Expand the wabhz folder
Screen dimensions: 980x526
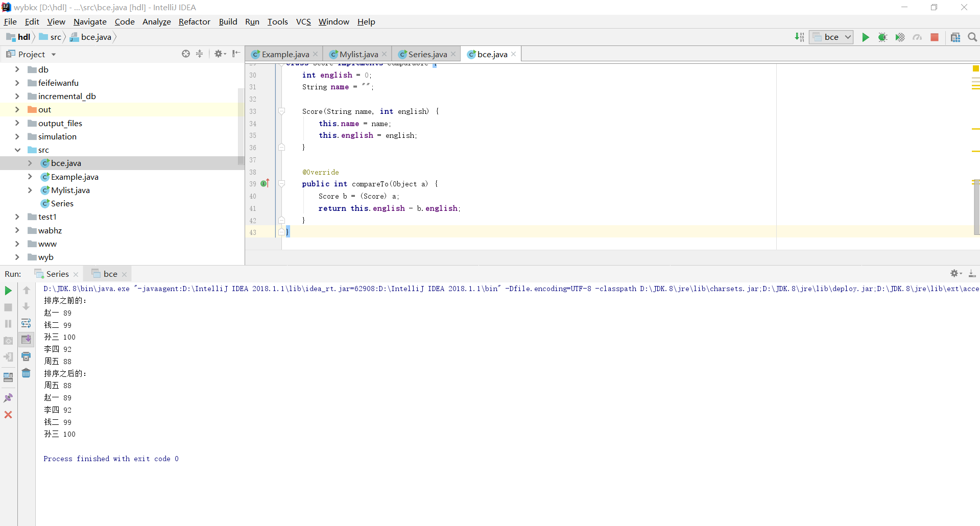(x=17, y=230)
